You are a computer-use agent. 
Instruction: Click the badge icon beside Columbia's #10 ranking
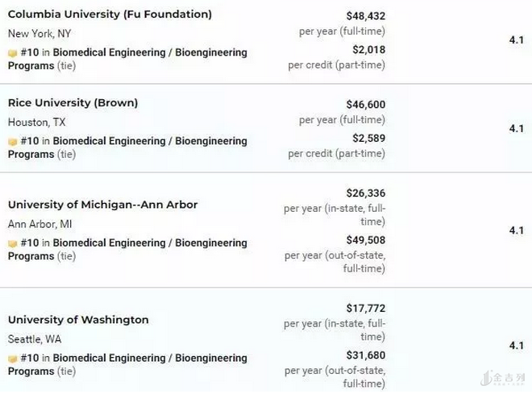(x=13, y=53)
